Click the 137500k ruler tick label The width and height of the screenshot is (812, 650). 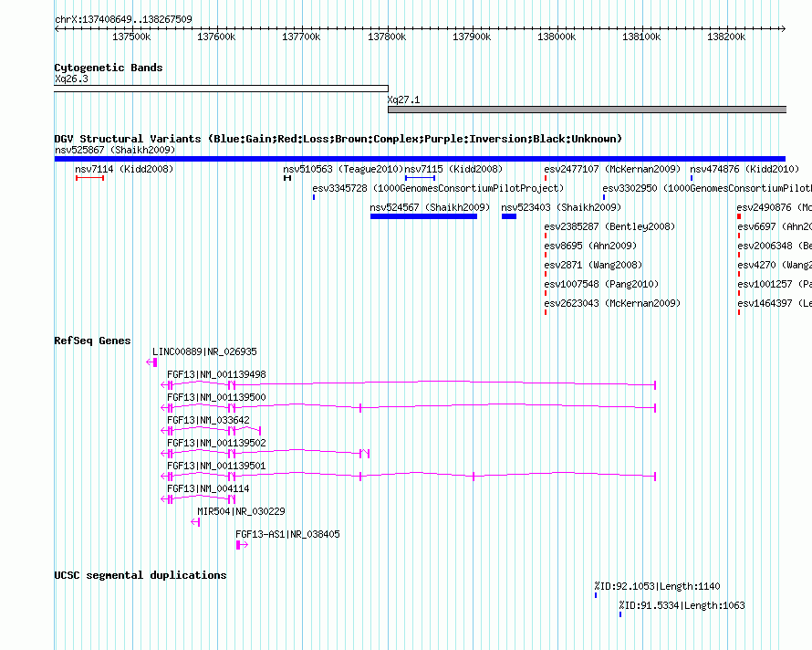point(131,37)
